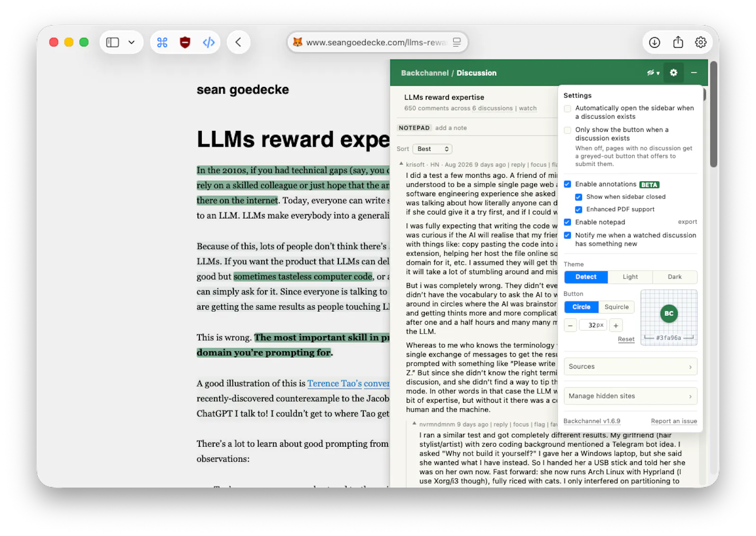The width and height of the screenshot is (756, 536).
Task: Increase button size with plus
Action: [616, 326]
